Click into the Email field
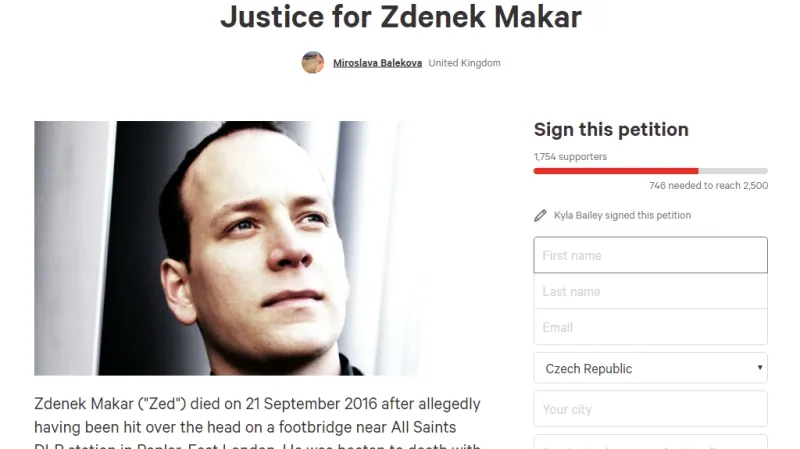This screenshot has height=449, width=800. point(651,327)
